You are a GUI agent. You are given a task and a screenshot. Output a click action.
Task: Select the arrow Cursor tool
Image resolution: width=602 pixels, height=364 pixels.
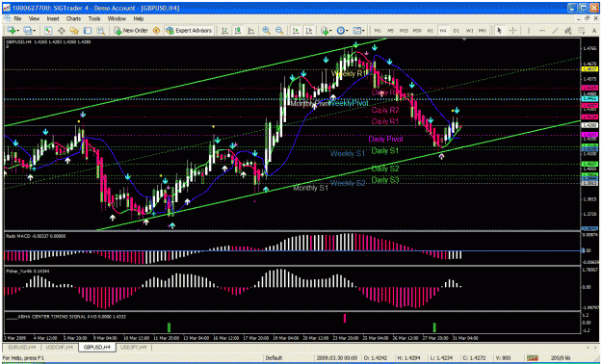500,31
